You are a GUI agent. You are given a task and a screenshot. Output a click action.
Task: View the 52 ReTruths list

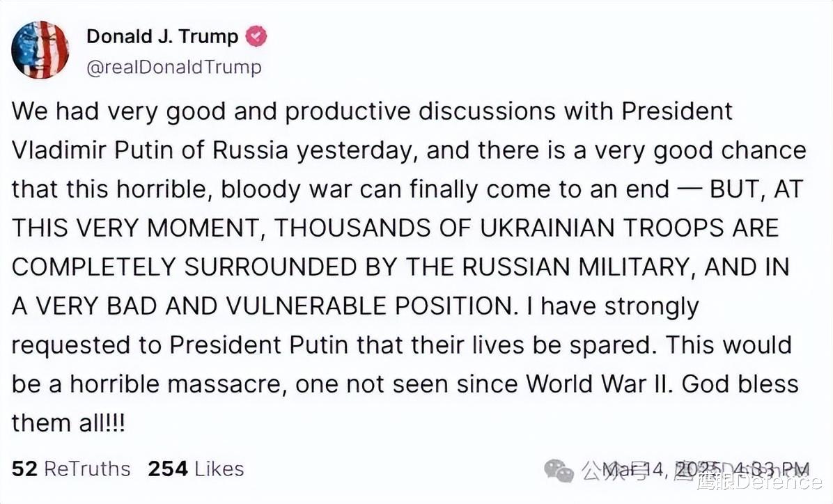71,469
